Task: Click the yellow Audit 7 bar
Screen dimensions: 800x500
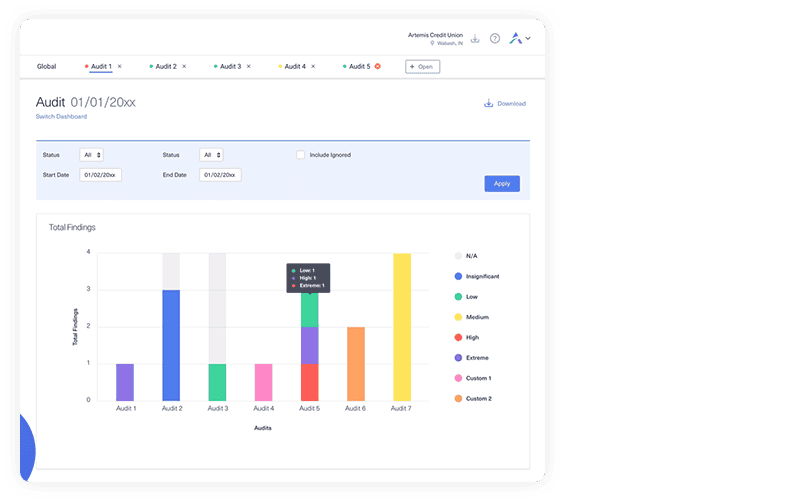Action: (x=402, y=327)
